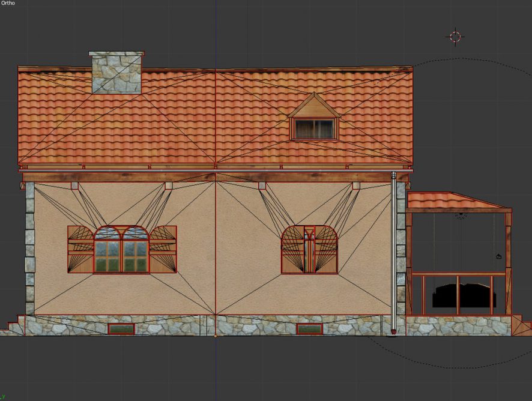Select the right basement vent in foundation
Viewport: 532px width, 401px height.
click(x=309, y=329)
